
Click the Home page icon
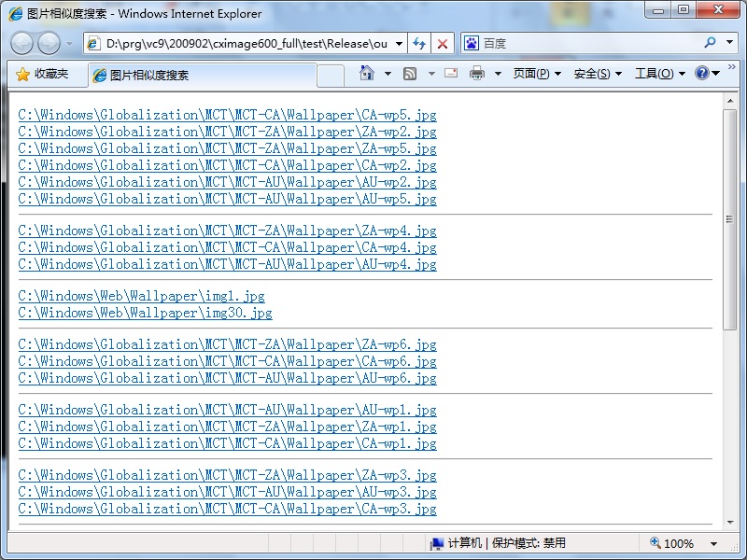[367, 74]
